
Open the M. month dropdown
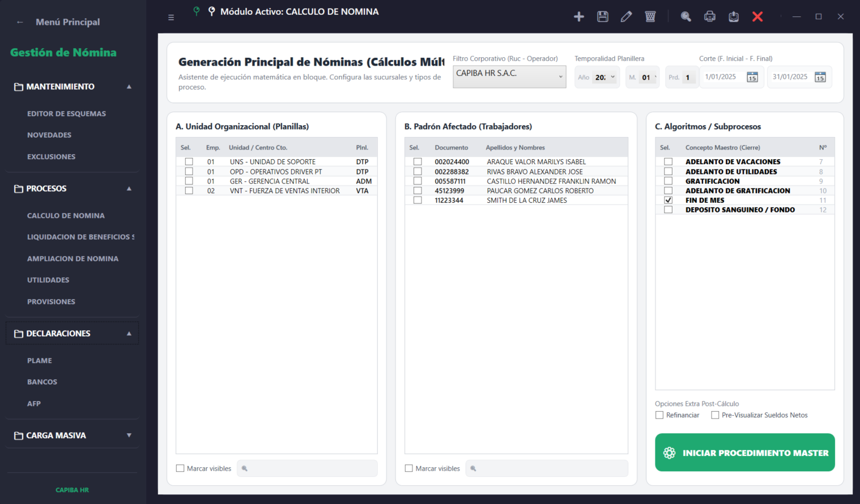649,77
